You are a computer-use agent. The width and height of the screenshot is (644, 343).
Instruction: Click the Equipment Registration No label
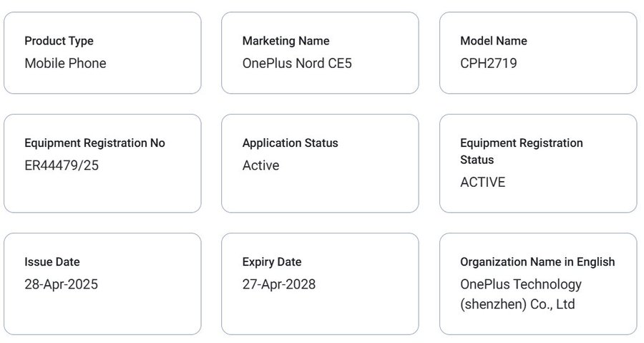click(95, 143)
